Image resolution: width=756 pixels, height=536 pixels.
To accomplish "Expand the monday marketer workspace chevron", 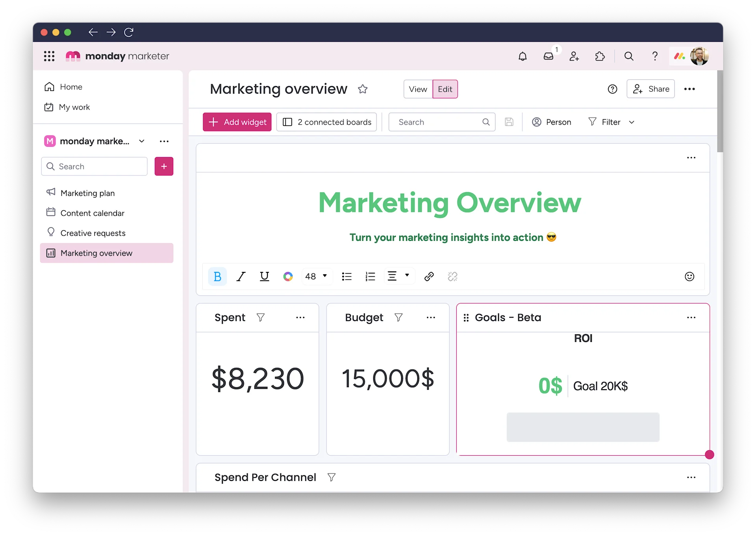I will pos(142,141).
